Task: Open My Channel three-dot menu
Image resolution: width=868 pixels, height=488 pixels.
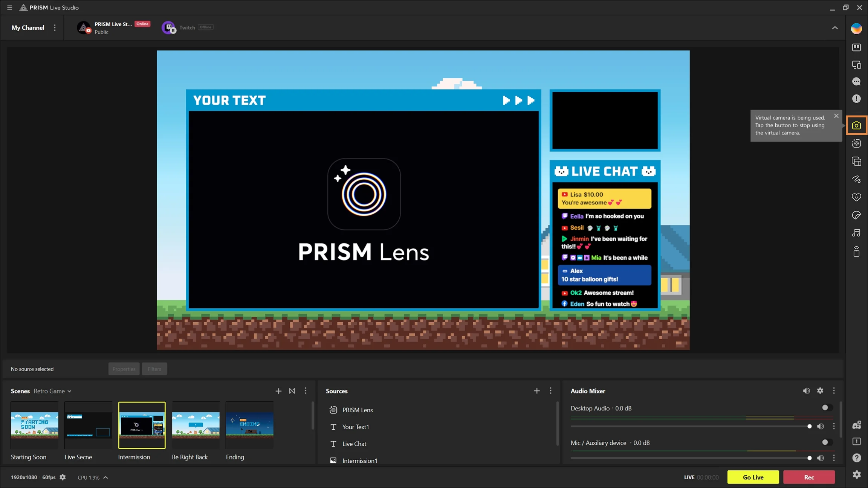Action: [x=55, y=27]
